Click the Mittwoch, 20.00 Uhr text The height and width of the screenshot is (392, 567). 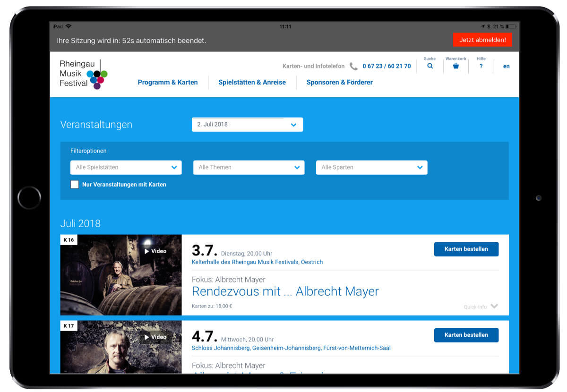click(x=247, y=340)
